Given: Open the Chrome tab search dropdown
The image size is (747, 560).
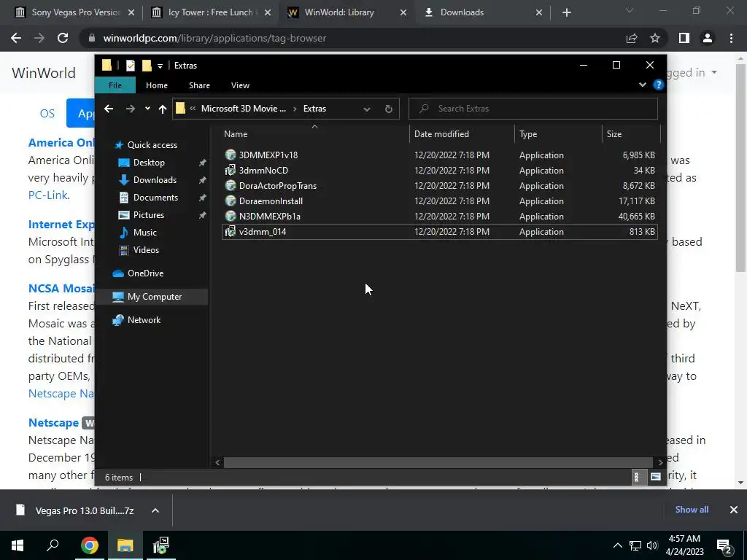Looking at the screenshot, I should pos(630,10).
